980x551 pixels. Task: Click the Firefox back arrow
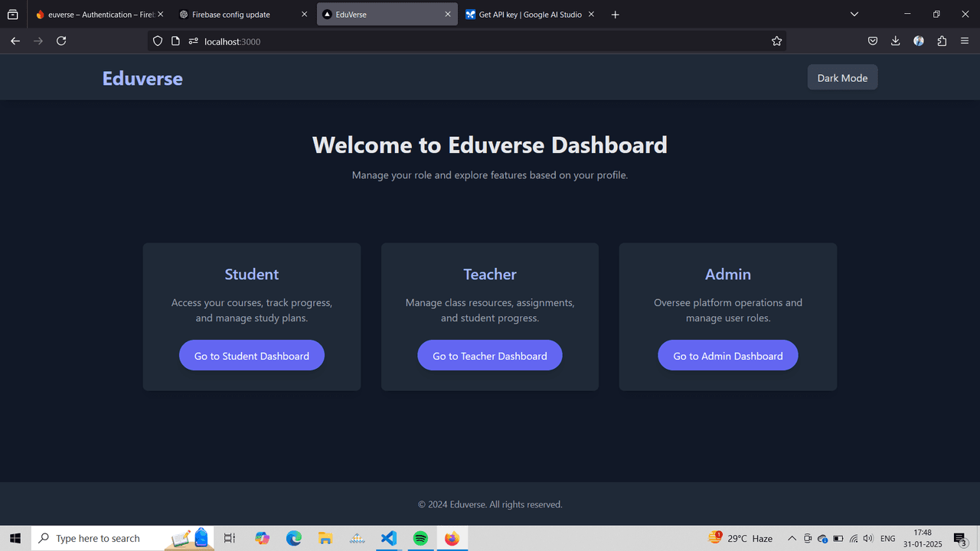click(15, 41)
